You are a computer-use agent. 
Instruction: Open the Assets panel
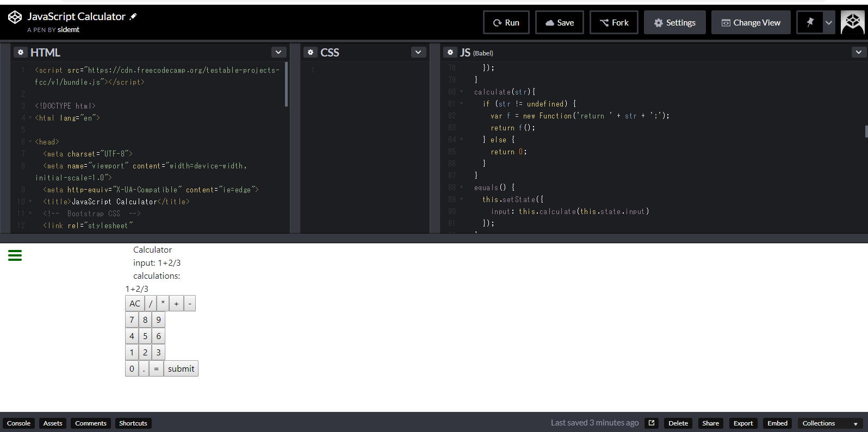[x=53, y=423]
